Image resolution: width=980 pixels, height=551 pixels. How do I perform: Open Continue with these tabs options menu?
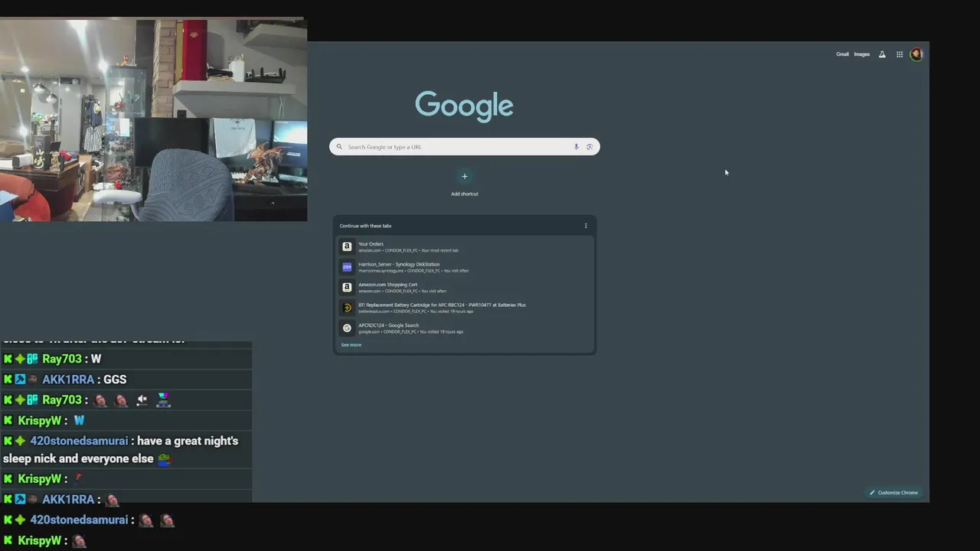[x=586, y=226]
